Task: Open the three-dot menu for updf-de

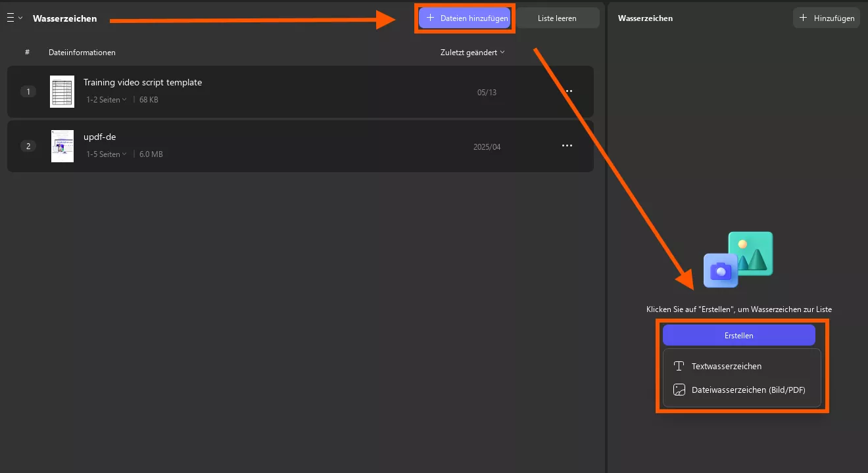Action: pos(567,146)
